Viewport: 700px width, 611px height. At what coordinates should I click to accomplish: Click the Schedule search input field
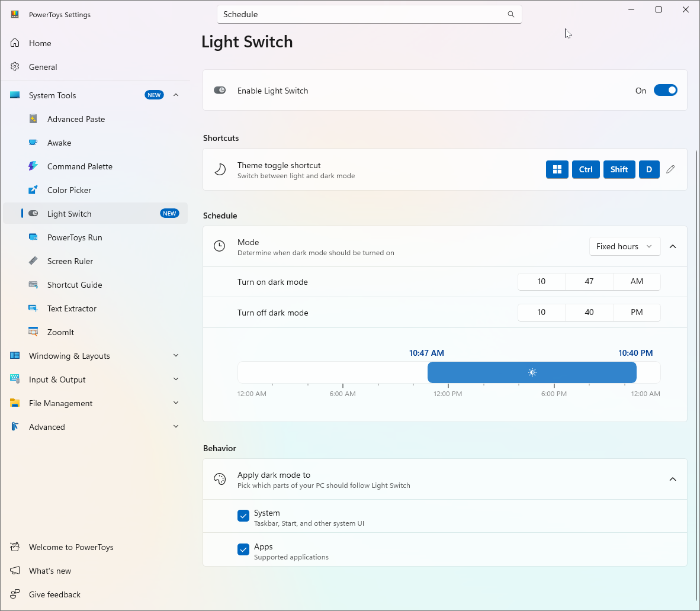coord(369,14)
